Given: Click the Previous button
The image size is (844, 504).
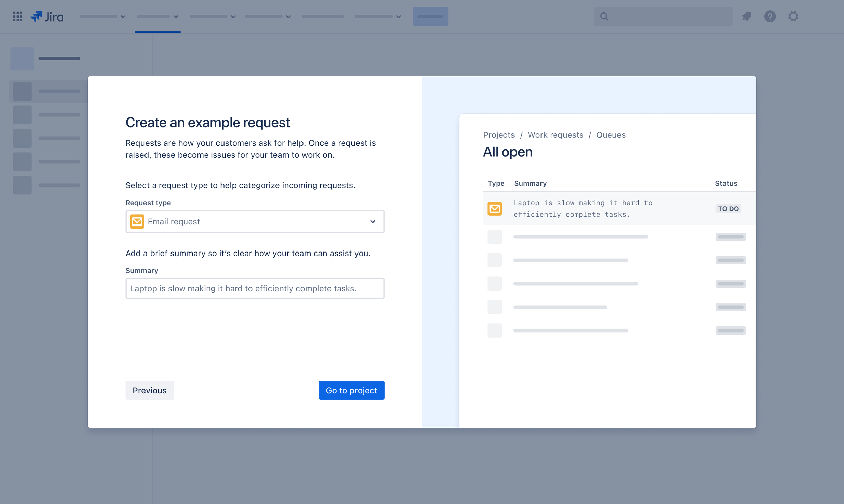Looking at the screenshot, I should 150,390.
